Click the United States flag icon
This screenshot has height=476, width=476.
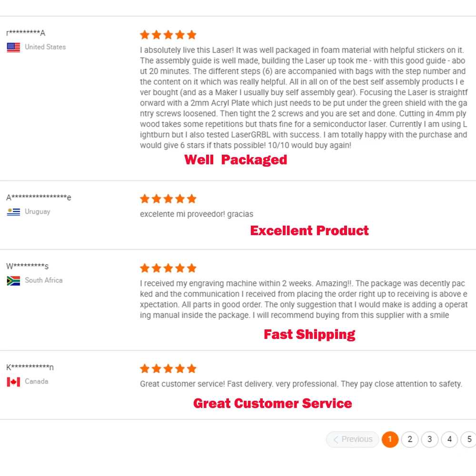coord(13,47)
